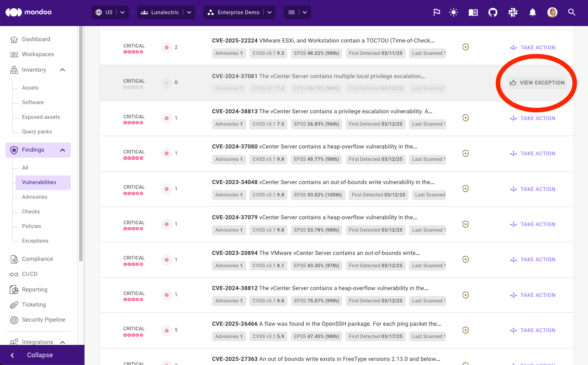The width and height of the screenshot is (588, 365).
Task: Select Query packs under Inventory
Action: pos(37,132)
